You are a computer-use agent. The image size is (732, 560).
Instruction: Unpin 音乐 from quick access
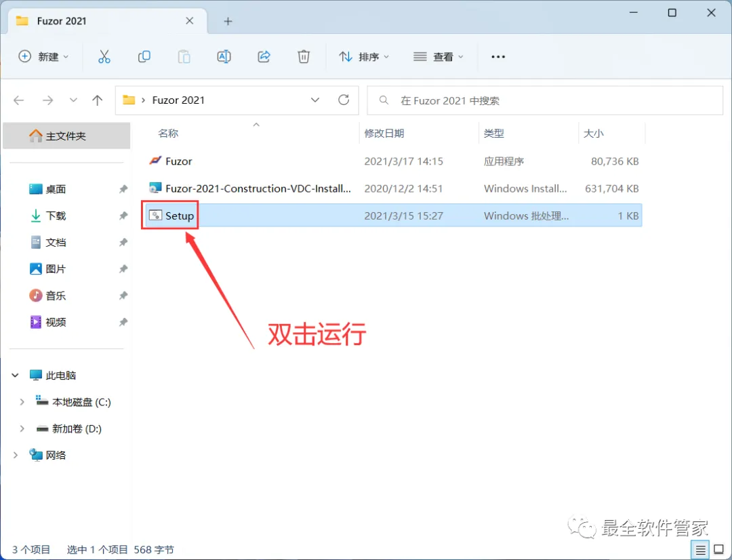click(x=123, y=295)
